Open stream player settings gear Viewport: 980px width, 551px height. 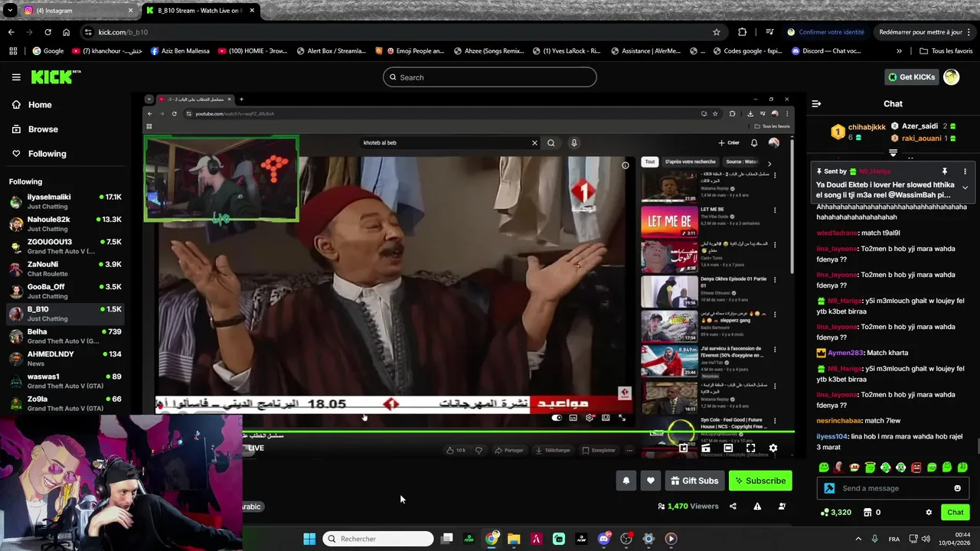[x=773, y=448]
